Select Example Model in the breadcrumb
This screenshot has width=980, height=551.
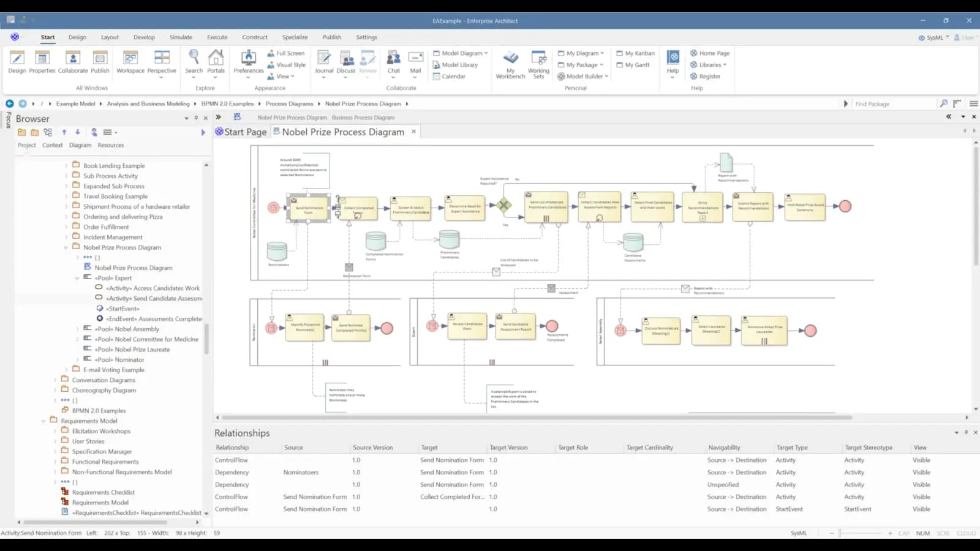click(75, 104)
